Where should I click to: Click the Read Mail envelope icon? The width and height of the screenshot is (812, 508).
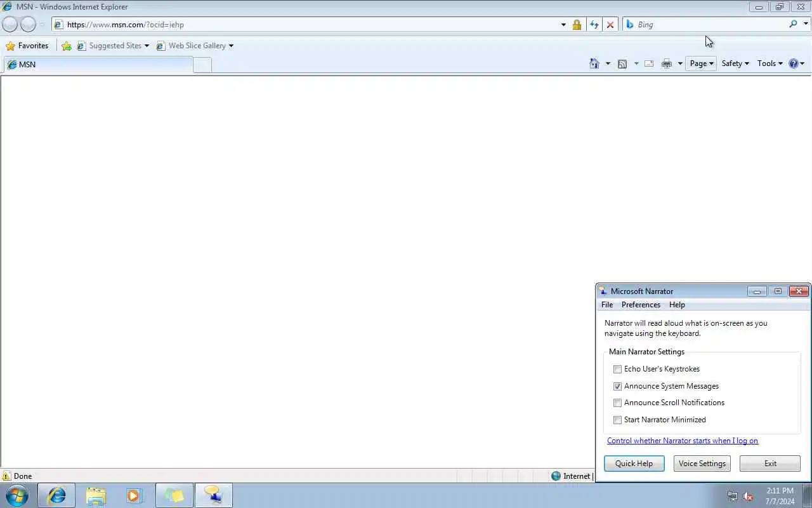649,63
